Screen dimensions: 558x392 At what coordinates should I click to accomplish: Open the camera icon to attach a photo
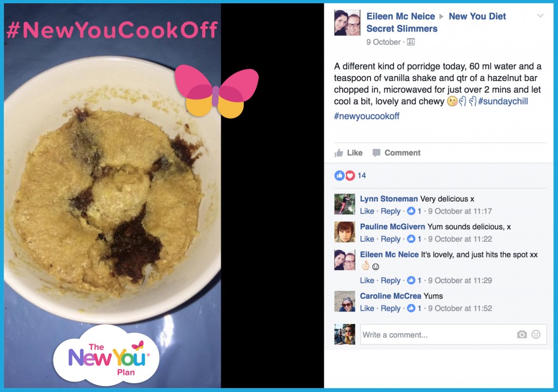point(521,334)
